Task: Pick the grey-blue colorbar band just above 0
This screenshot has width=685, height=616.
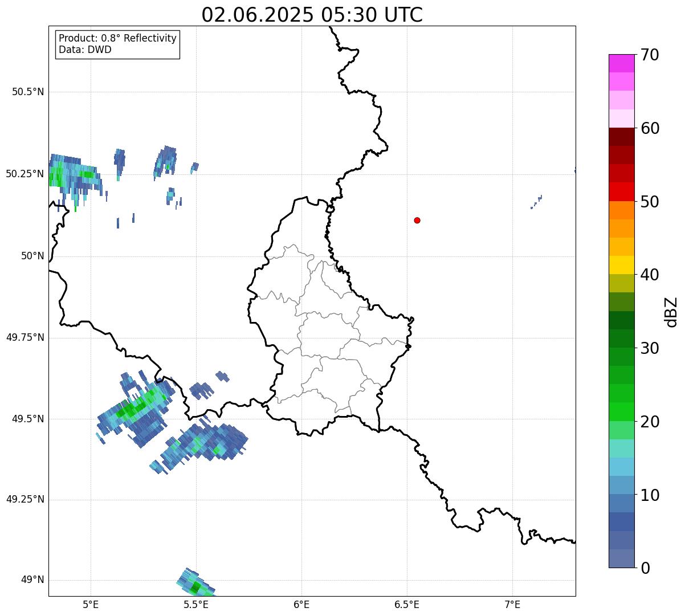Action: (621, 558)
